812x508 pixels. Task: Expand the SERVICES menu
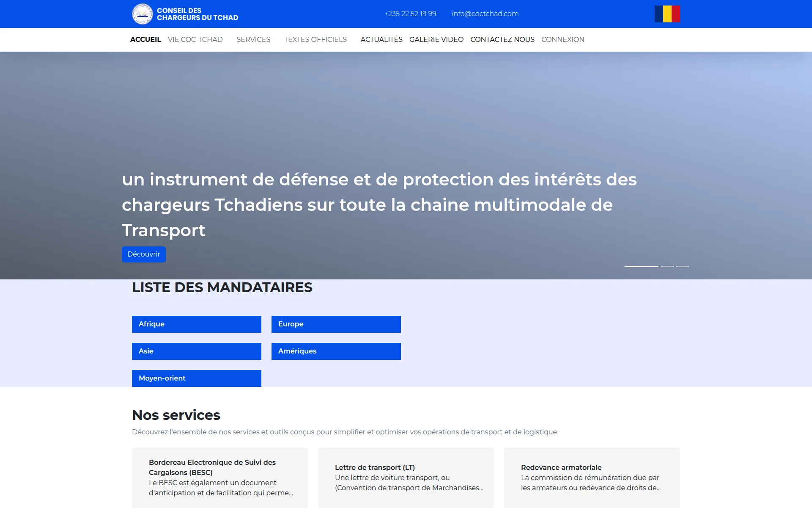click(253, 39)
